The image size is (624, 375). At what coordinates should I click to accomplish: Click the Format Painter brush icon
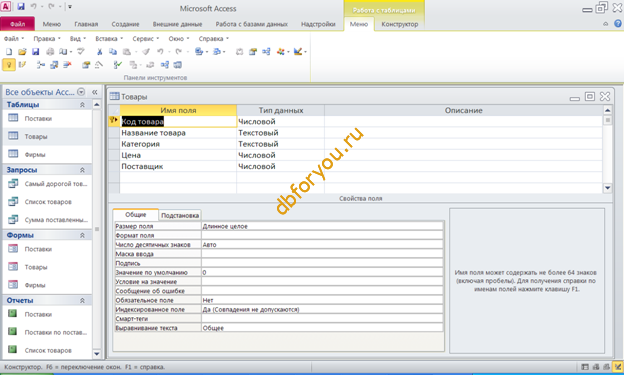(146, 52)
